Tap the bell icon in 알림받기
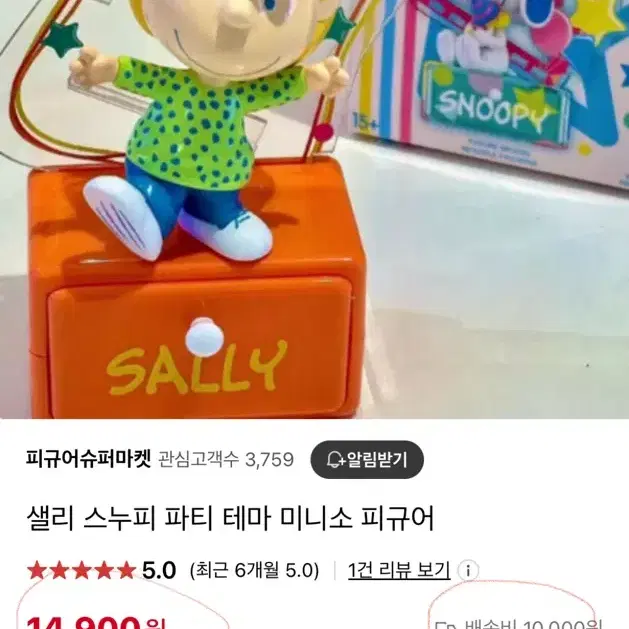629x629 pixels. (x=335, y=459)
